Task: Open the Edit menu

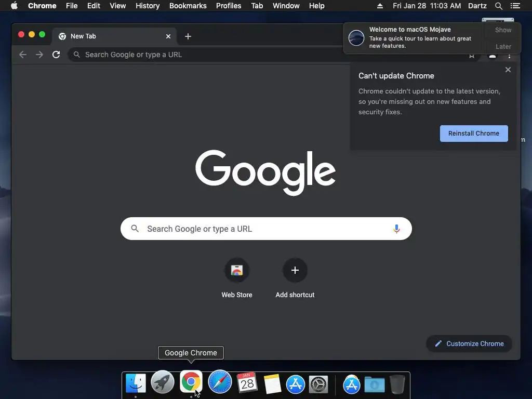Action: coord(94,6)
